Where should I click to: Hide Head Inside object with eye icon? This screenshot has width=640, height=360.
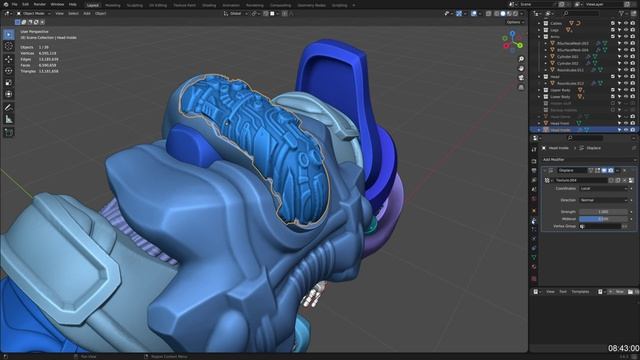click(626, 130)
